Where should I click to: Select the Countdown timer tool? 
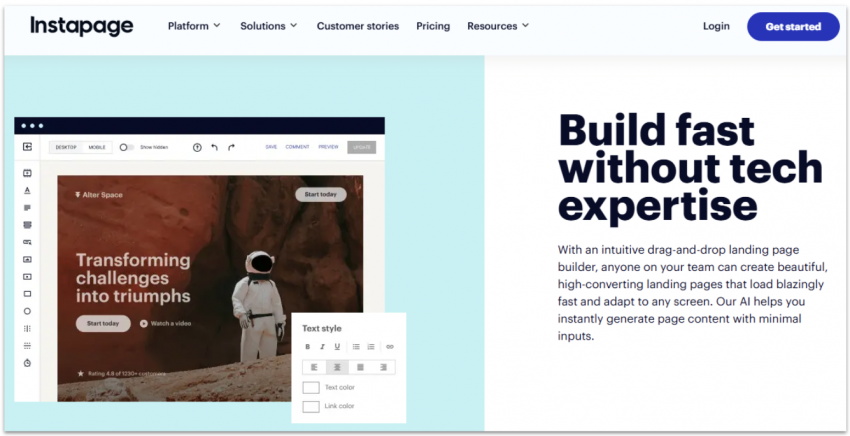[x=27, y=363]
